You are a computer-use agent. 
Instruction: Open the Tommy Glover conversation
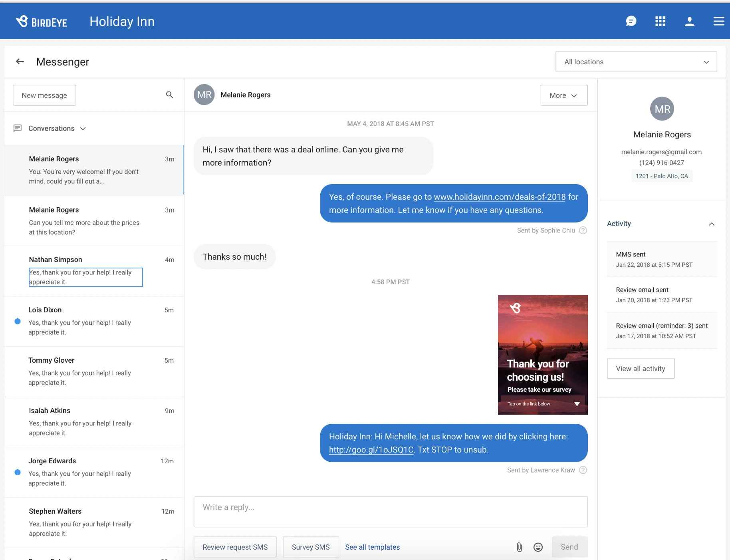click(x=94, y=371)
